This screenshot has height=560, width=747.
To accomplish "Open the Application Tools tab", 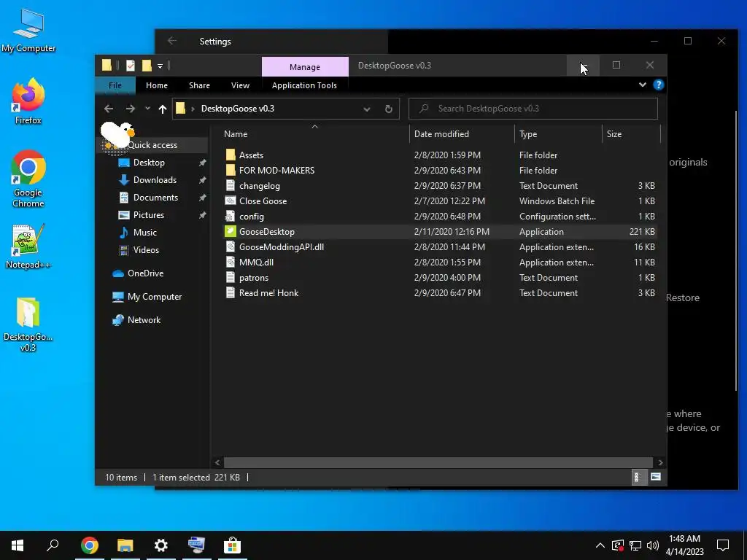I will (x=304, y=85).
